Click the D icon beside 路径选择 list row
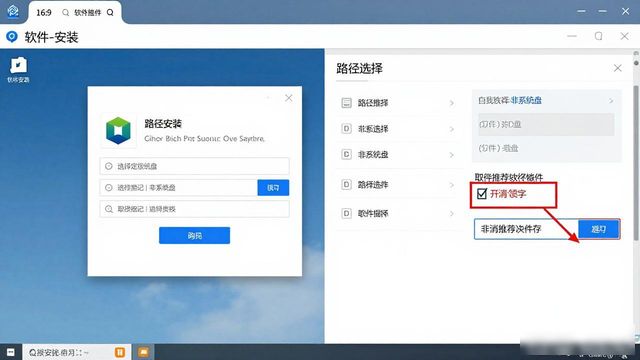Viewport: 640px width, 360px height. 346,185
